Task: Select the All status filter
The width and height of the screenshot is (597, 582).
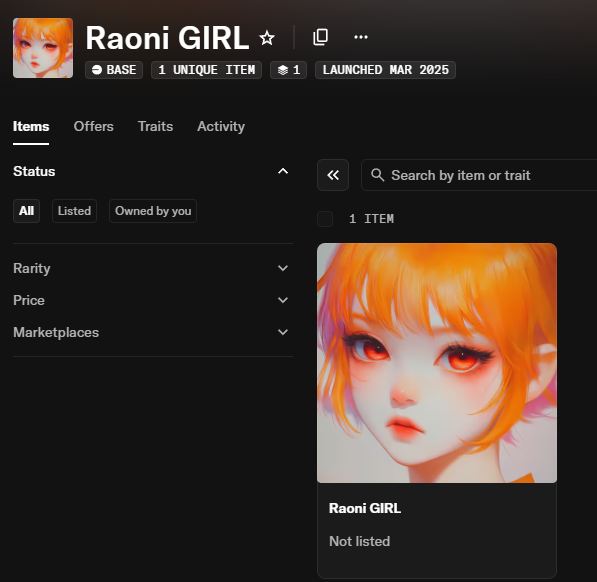Action: coord(26,211)
